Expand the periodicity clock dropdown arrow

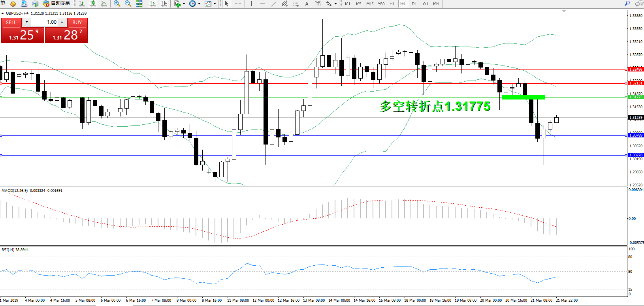pos(199,4)
